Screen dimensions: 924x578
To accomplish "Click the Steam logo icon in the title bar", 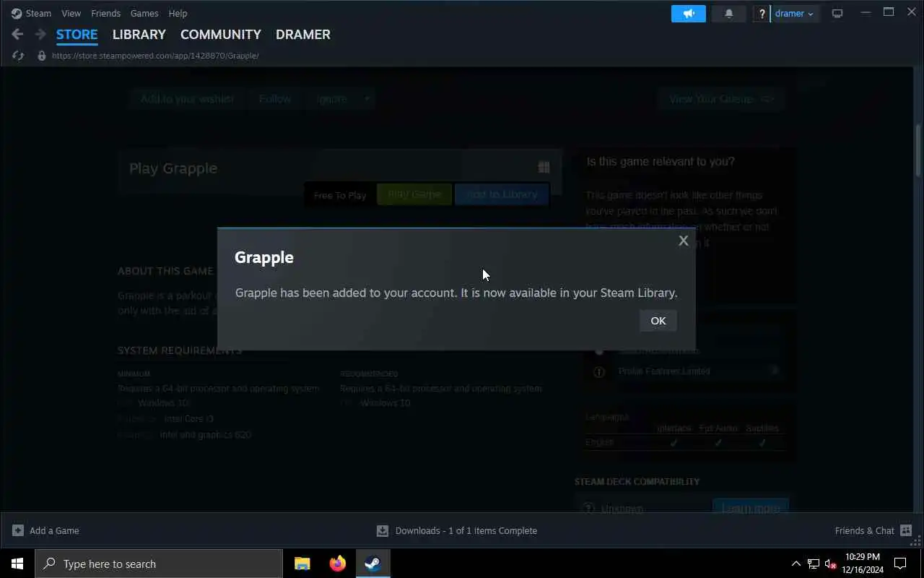I will point(17,13).
